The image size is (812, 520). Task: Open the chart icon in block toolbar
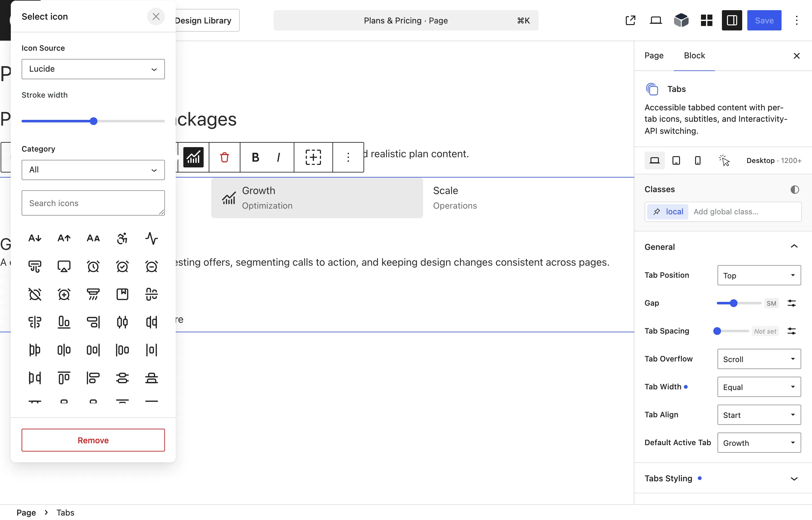point(193,157)
